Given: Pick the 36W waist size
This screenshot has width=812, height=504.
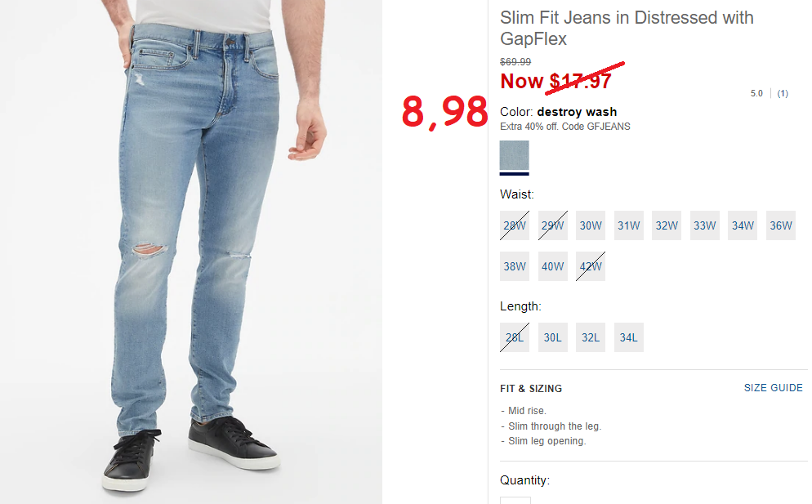Looking at the screenshot, I should click(781, 225).
